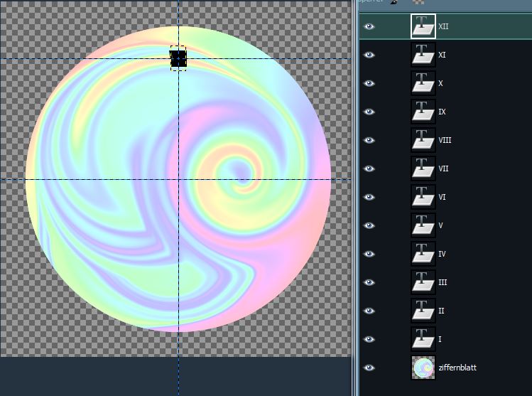Select the ziffernblatt layer name
This screenshot has width=532, height=396.
tap(457, 368)
